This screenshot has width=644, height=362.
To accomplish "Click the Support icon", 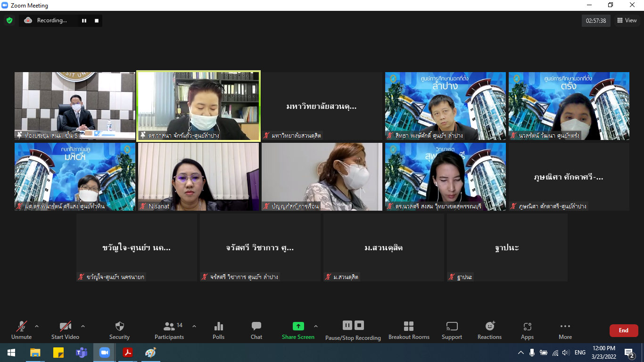I will point(452,330).
